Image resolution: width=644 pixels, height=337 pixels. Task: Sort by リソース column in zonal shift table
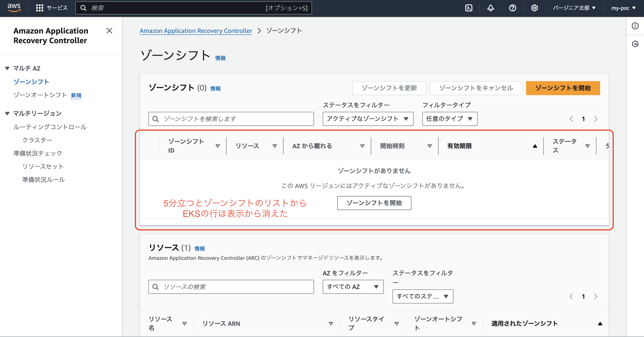pos(275,146)
